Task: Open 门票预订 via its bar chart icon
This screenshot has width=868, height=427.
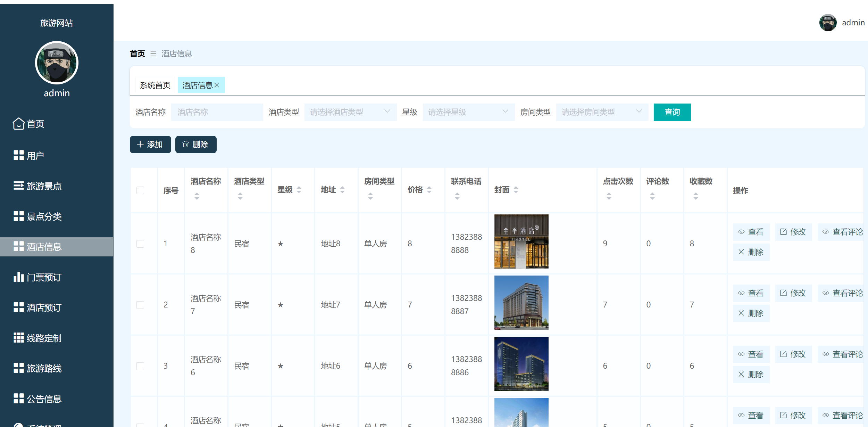Action: click(x=19, y=277)
